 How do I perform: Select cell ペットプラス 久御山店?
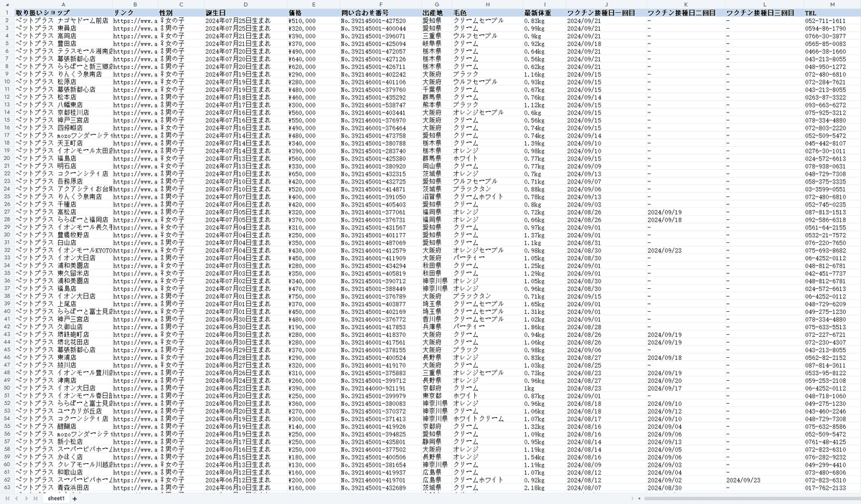(62, 326)
